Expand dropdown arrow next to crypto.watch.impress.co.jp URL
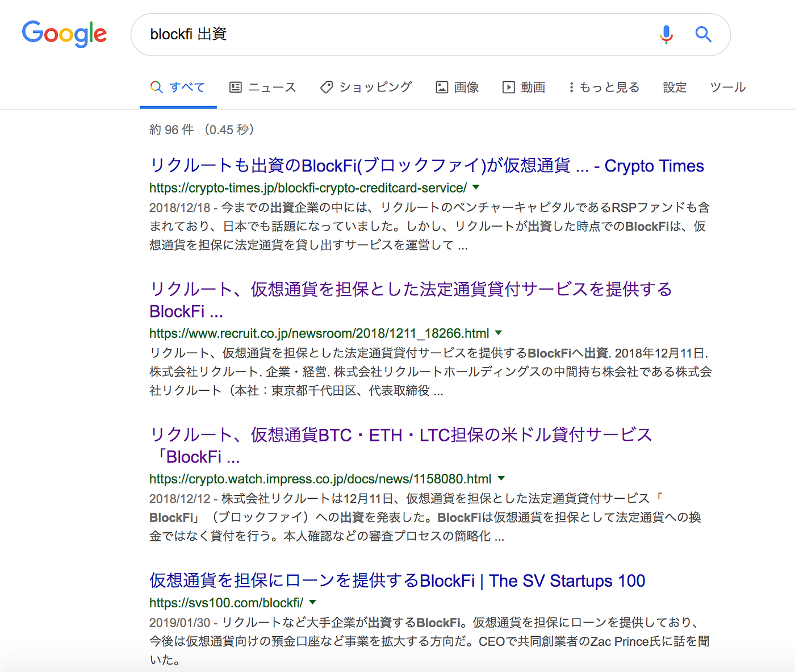The width and height of the screenshot is (795, 672). (x=501, y=478)
